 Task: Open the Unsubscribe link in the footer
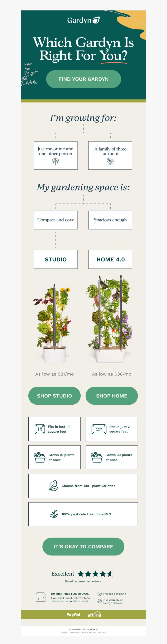coord(92,629)
